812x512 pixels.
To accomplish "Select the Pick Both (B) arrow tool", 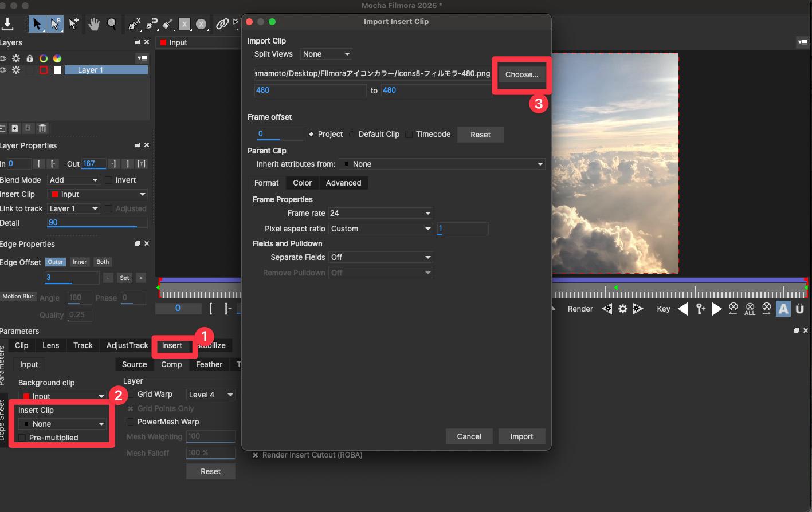I will (55, 24).
